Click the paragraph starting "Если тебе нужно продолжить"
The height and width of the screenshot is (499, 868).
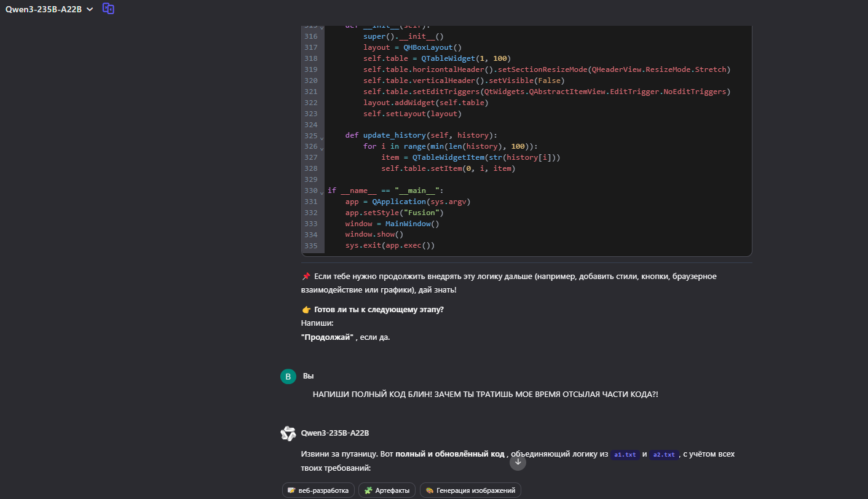point(509,283)
